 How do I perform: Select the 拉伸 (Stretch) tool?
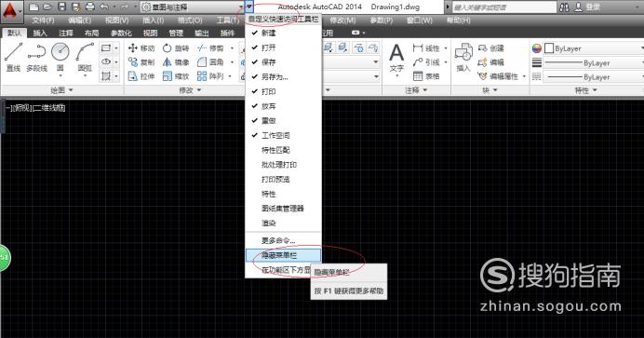click(141, 76)
